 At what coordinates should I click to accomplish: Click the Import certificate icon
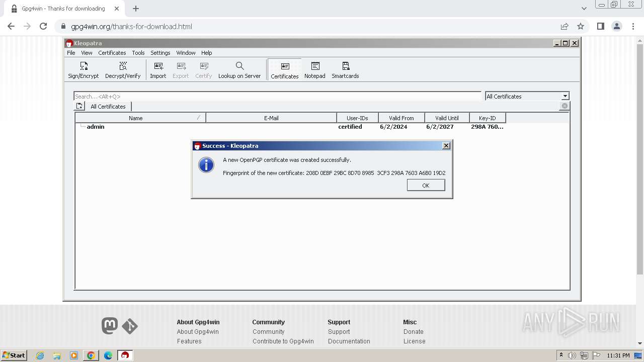point(158,70)
